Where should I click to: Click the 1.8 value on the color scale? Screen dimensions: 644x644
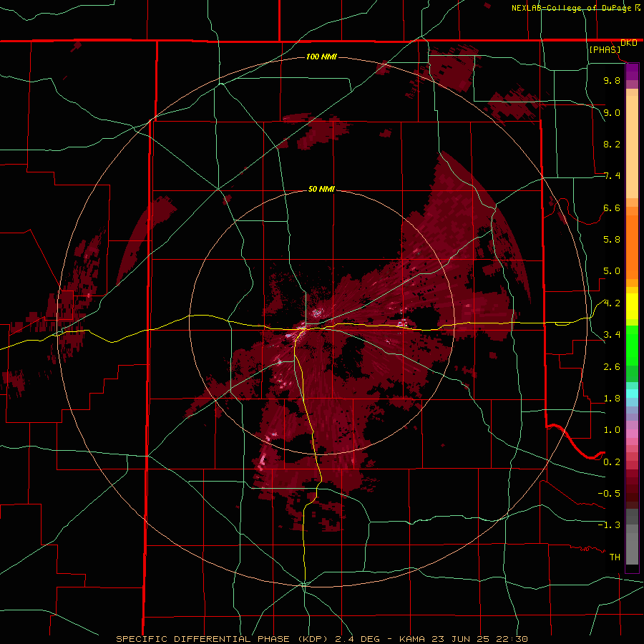(612, 399)
